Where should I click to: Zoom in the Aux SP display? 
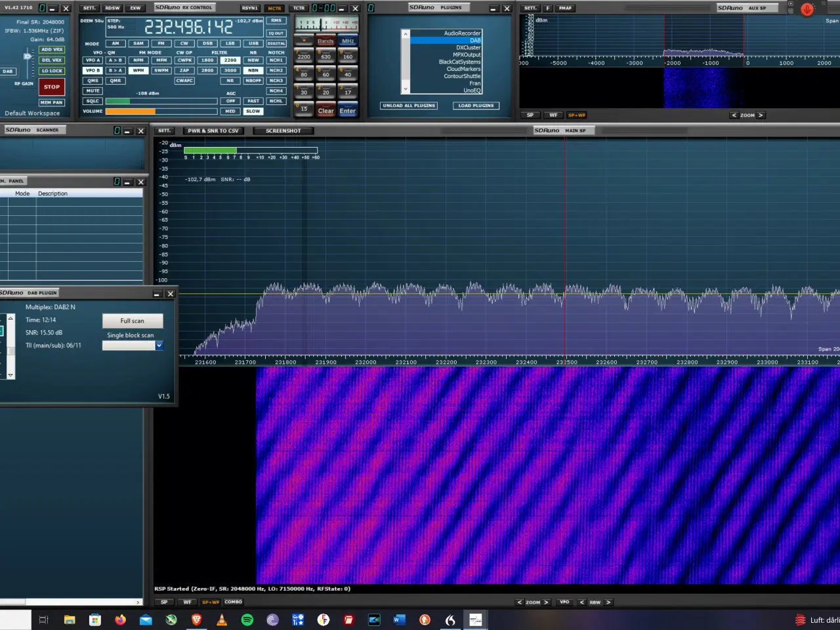pyautogui.click(x=761, y=115)
